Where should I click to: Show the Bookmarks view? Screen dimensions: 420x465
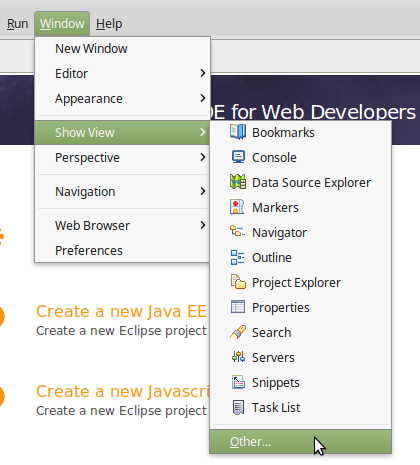(x=300, y=132)
